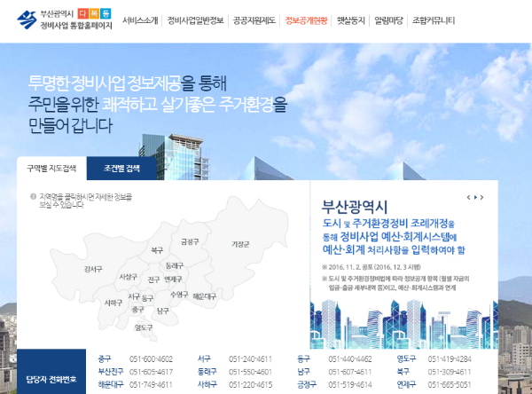Go to previous banner slide arrow

[468, 197]
